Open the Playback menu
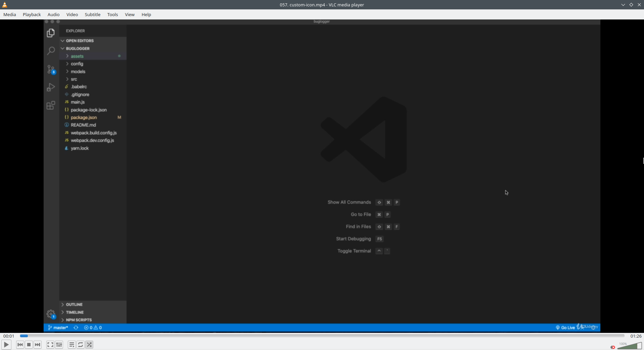The image size is (644, 350). (x=32, y=14)
